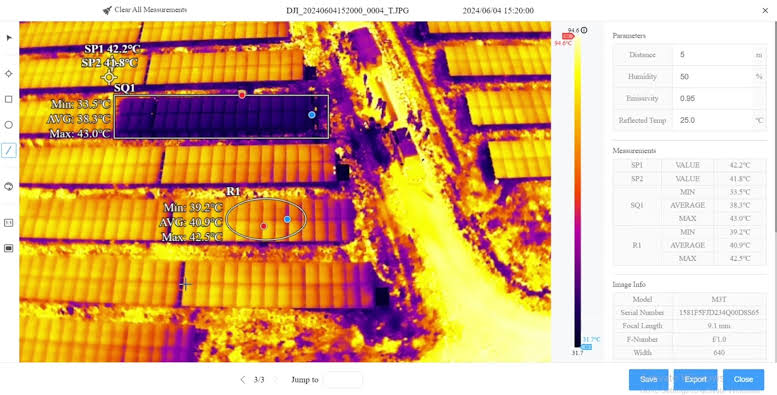This screenshot has height=395, width=777.
Task: Click the 1:1 original size icon
Action: pos(9,223)
